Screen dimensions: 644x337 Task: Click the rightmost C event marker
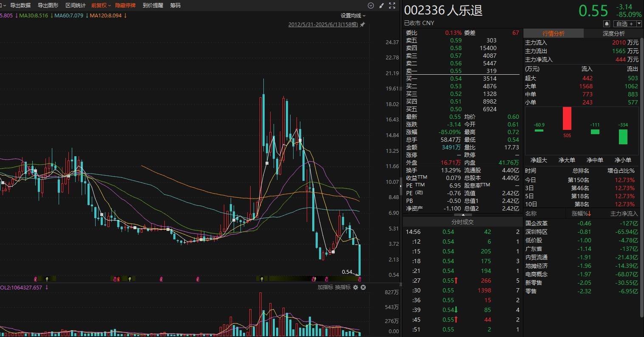point(360,279)
